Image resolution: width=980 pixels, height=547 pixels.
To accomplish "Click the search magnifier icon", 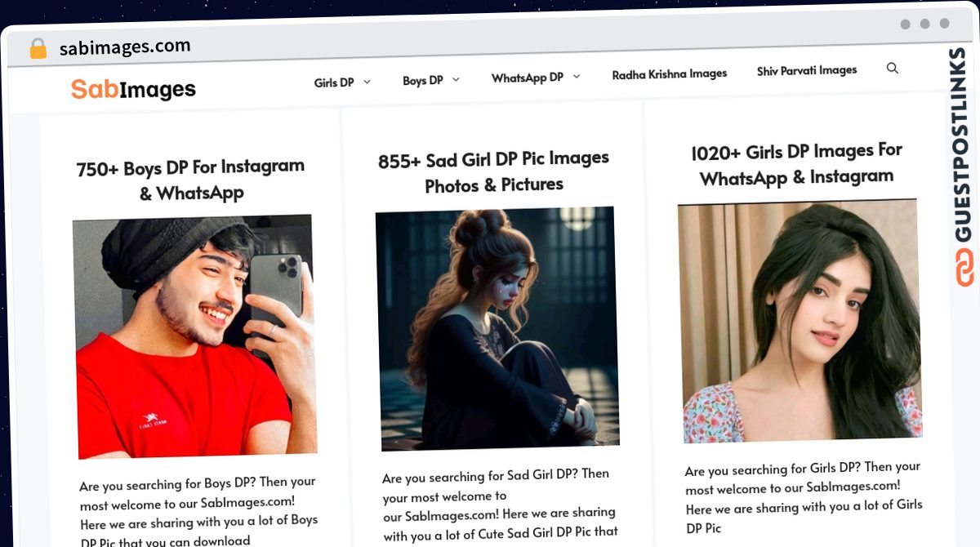I will (x=892, y=68).
